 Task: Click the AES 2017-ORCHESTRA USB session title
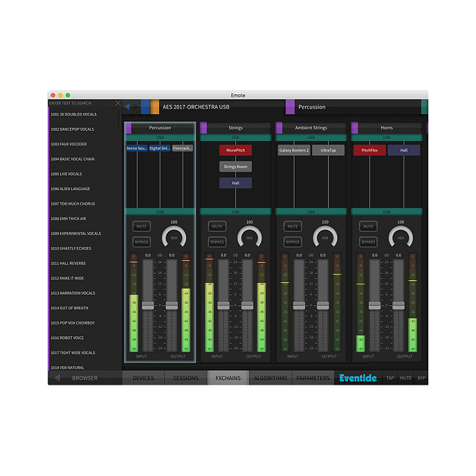pos(196,107)
